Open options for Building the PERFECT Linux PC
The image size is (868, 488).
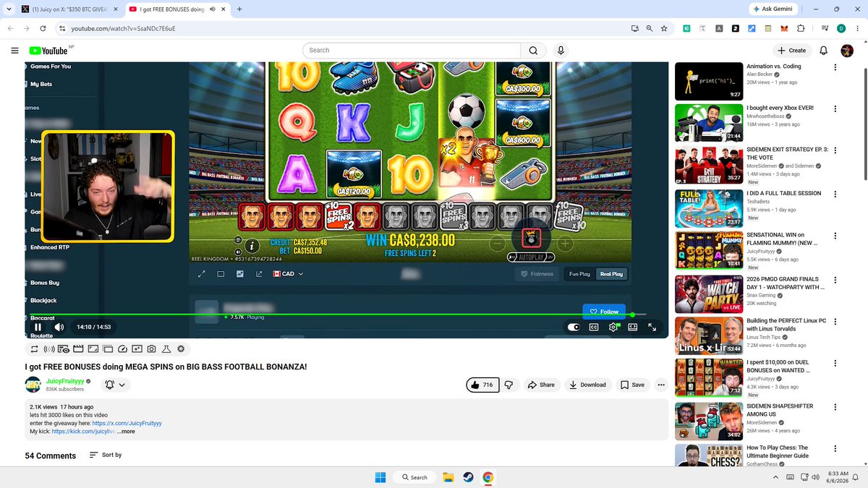835,321
